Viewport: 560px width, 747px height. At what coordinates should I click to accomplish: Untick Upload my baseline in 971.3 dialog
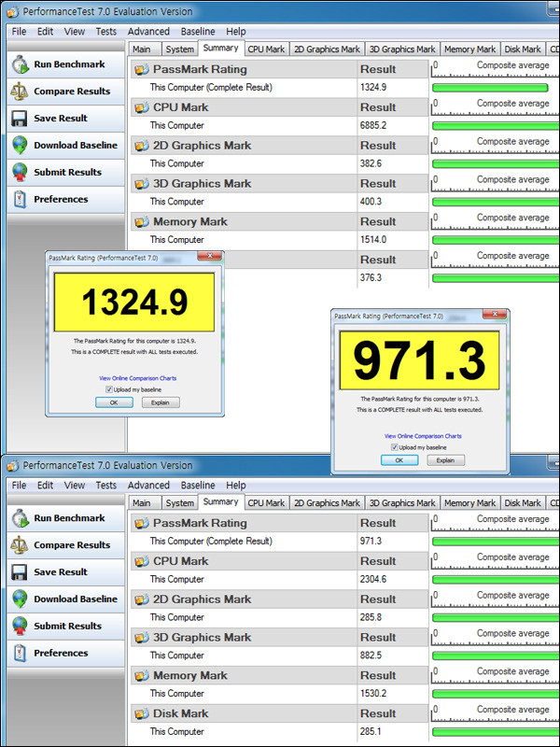[394, 447]
